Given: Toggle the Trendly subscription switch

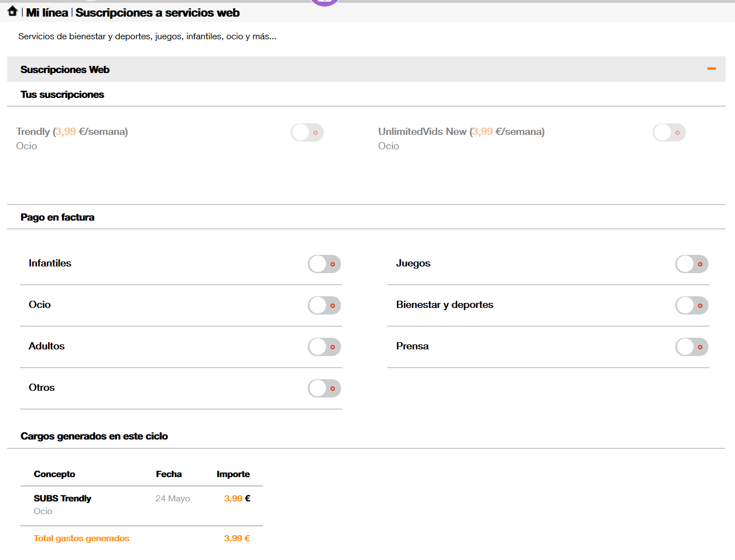Looking at the screenshot, I should pos(307,133).
